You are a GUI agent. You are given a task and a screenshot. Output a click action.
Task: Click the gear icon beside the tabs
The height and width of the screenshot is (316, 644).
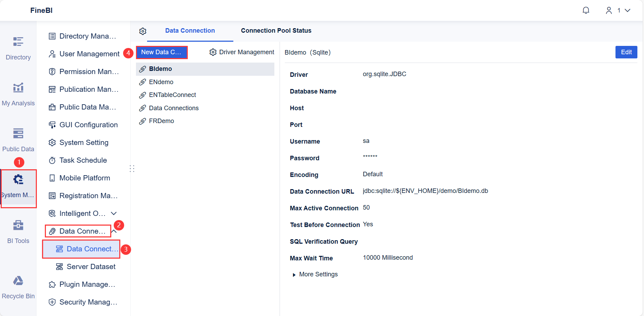[x=143, y=31]
